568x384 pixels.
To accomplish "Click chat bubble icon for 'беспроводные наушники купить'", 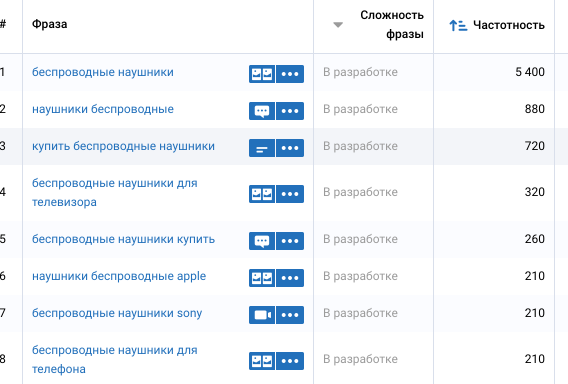I will pos(262,241).
